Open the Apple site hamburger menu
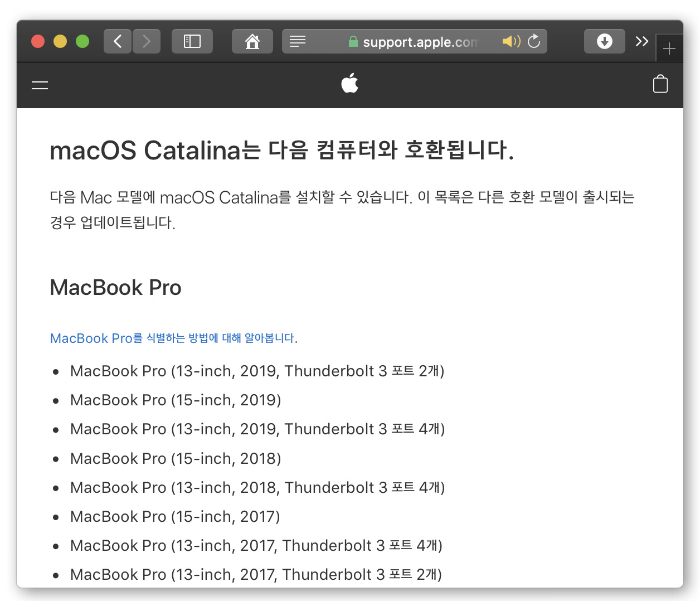 pos(40,85)
